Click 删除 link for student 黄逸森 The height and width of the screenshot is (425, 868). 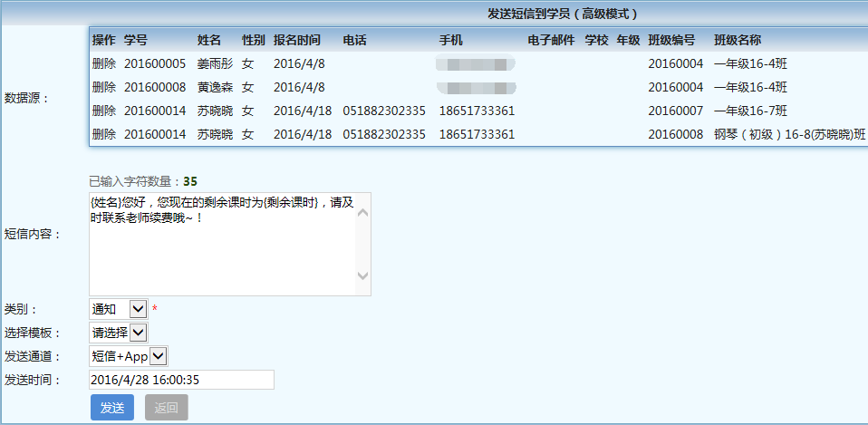pos(103,87)
